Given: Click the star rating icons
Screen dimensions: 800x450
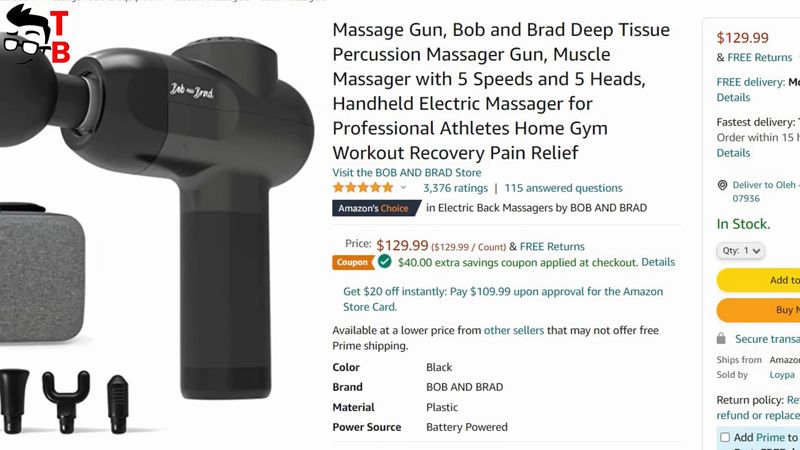Looking at the screenshot, I should [x=363, y=188].
